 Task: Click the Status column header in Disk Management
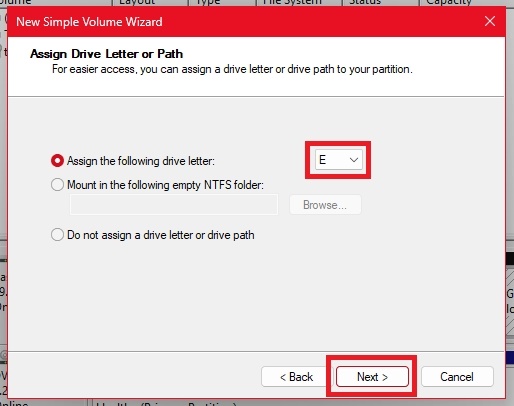click(381, 2)
